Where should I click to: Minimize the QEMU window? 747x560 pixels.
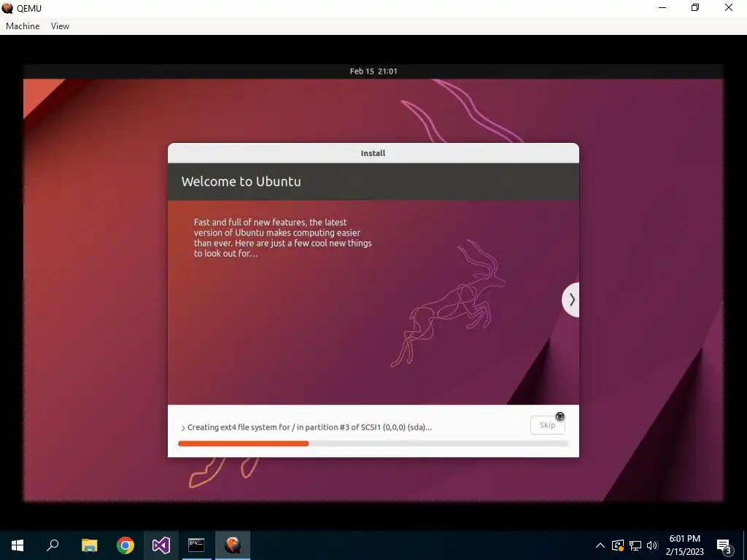pyautogui.click(x=662, y=7)
